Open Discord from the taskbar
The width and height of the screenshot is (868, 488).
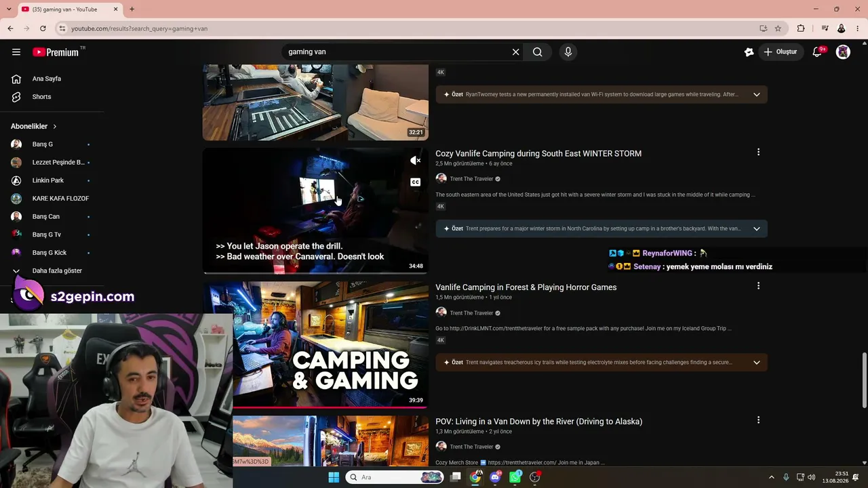point(495,477)
